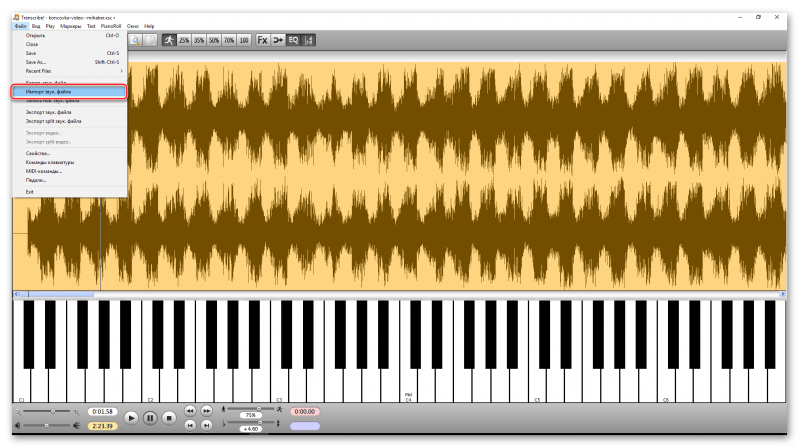Choose Save in the file menu
This screenshot has width=800, height=448.
(70, 53)
